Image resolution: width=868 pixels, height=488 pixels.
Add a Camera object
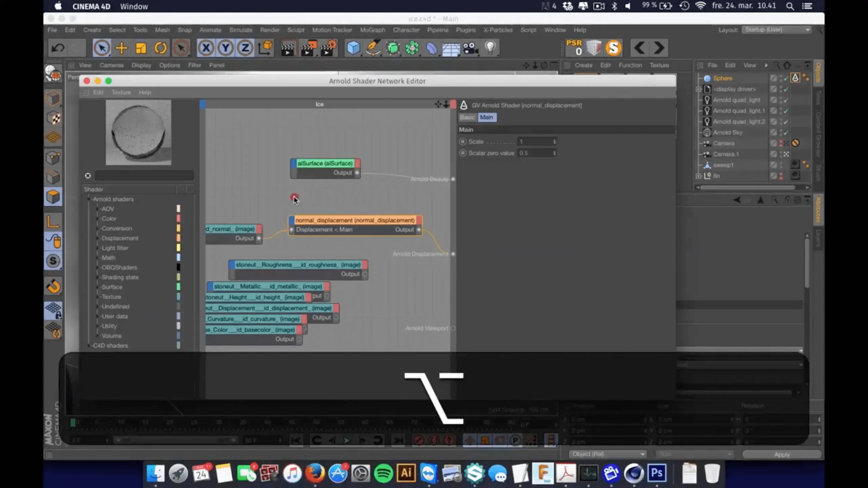pyautogui.click(x=471, y=48)
